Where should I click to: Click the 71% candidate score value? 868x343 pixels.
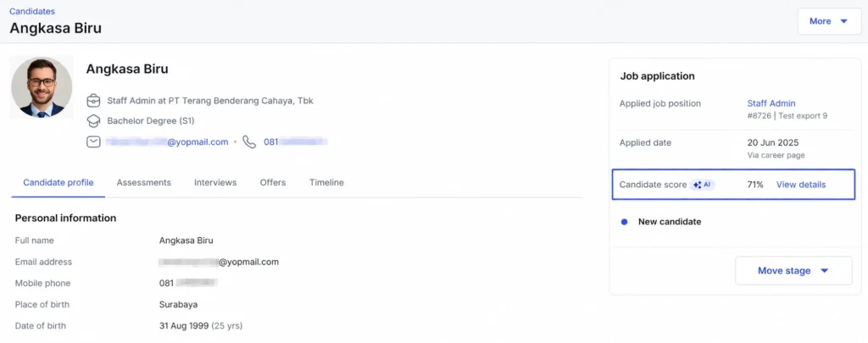755,185
